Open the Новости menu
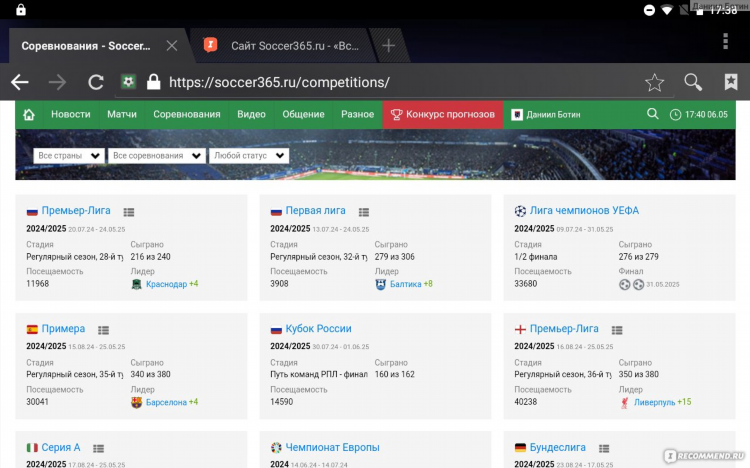This screenshot has width=750, height=468. tap(71, 114)
